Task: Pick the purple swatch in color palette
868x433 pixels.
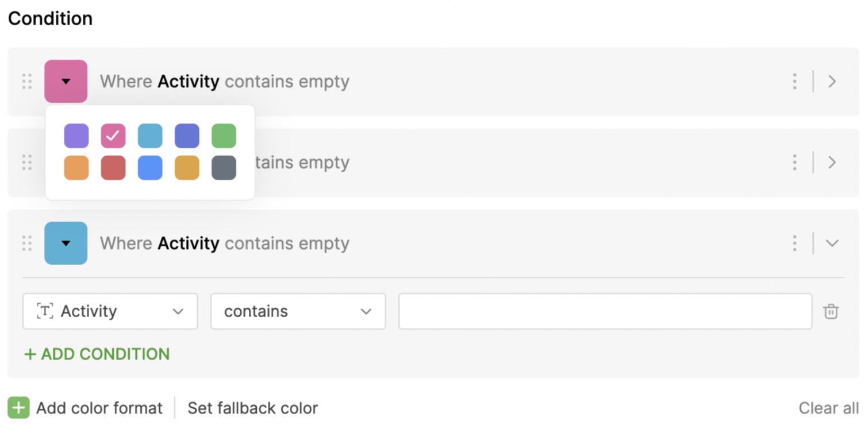Action: click(76, 136)
